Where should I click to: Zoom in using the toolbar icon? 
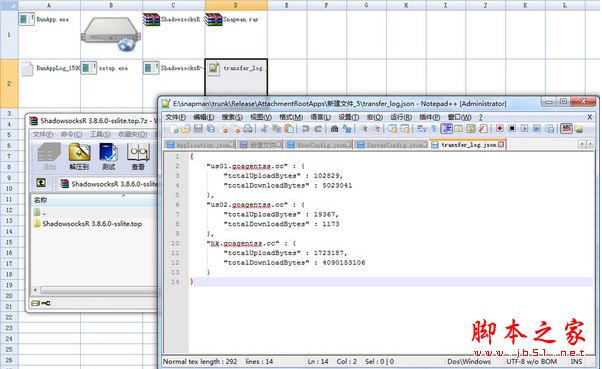pyautogui.click(x=364, y=129)
